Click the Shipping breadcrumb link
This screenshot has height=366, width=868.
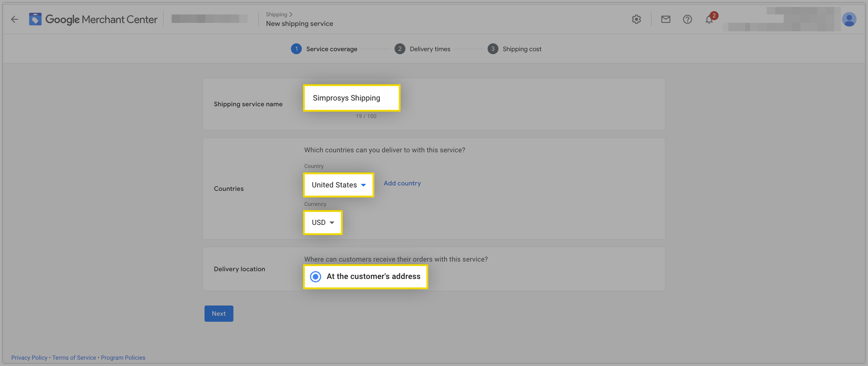276,14
